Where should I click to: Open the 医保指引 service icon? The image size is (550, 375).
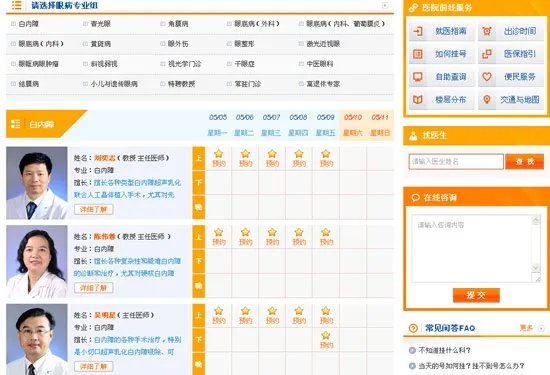pyautogui.click(x=487, y=54)
